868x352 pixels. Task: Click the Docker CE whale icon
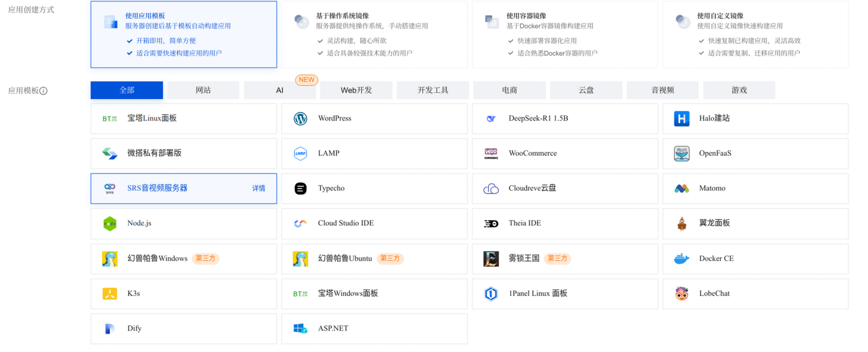[x=682, y=259]
